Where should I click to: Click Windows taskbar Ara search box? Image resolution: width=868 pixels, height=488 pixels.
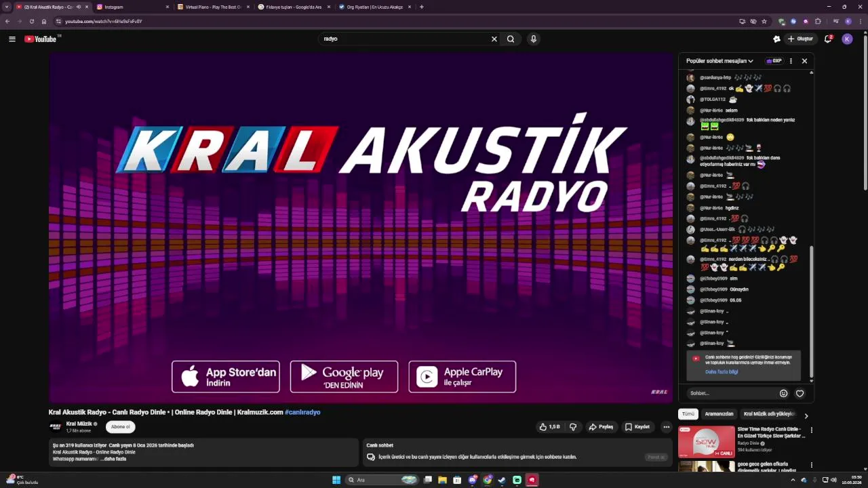pos(382,480)
